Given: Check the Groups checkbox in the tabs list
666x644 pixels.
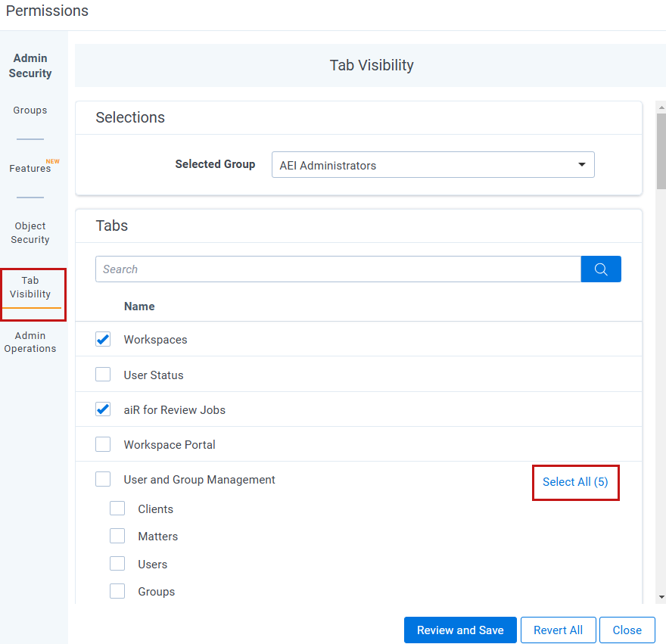Looking at the screenshot, I should click(x=117, y=591).
